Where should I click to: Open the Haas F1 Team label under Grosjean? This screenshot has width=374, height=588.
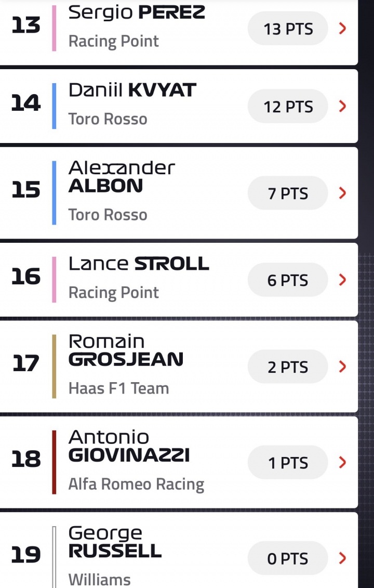[x=118, y=388]
